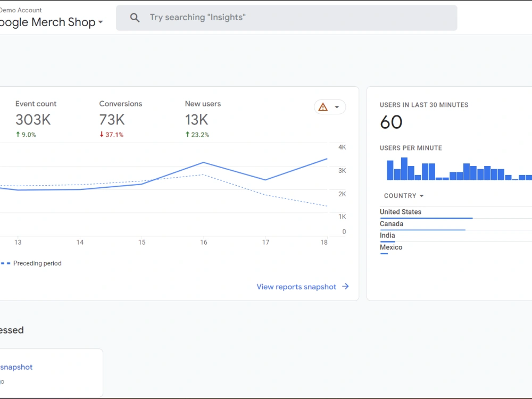Viewport: 532px width, 399px height.
Task: Click the Mexico country row
Action: (456, 248)
